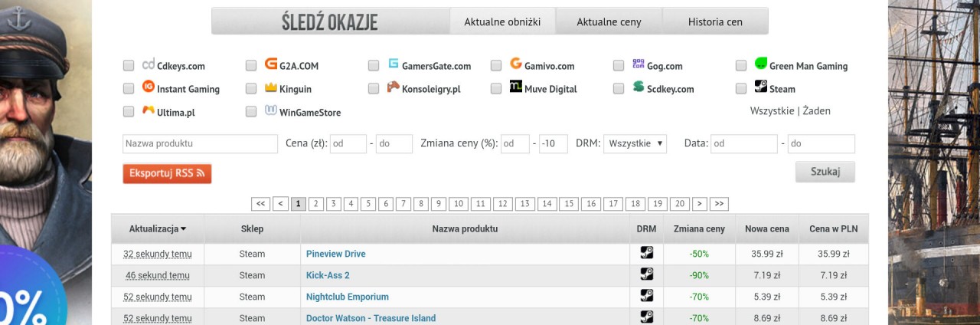Click the Gamivo.com logo icon
Viewport: 980px width, 325px height.
516,64
